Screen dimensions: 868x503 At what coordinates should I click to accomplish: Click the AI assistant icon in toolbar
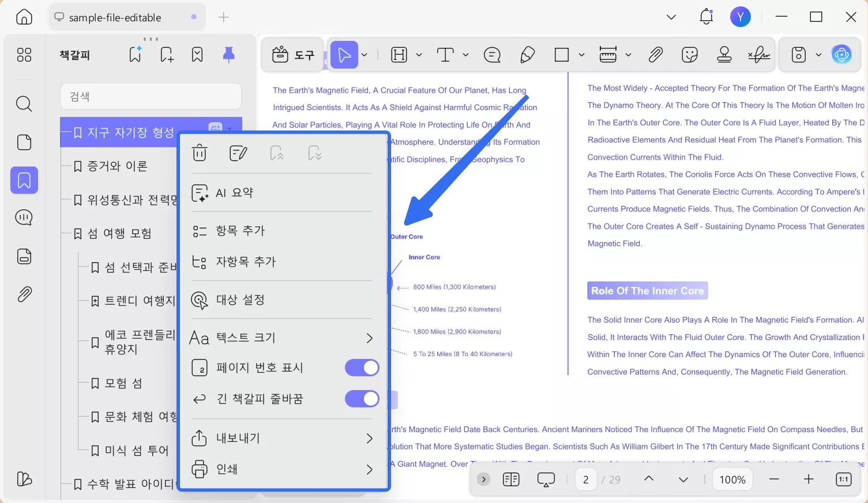coord(841,54)
